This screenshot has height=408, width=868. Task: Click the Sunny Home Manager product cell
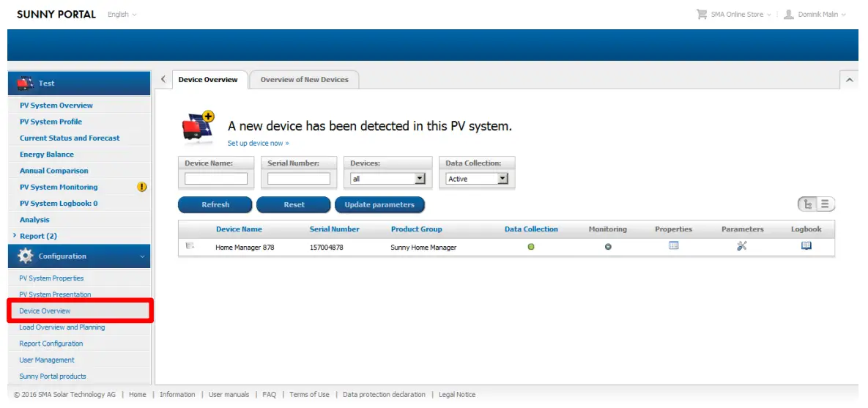click(423, 248)
